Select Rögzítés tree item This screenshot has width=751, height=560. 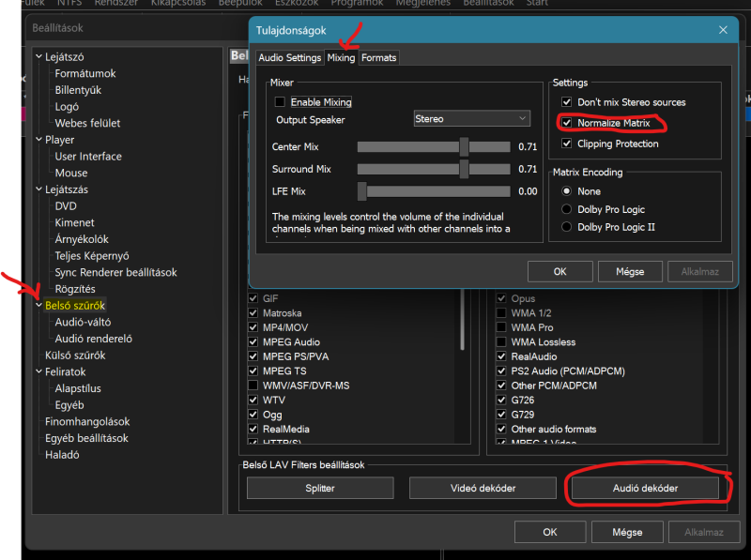75,289
